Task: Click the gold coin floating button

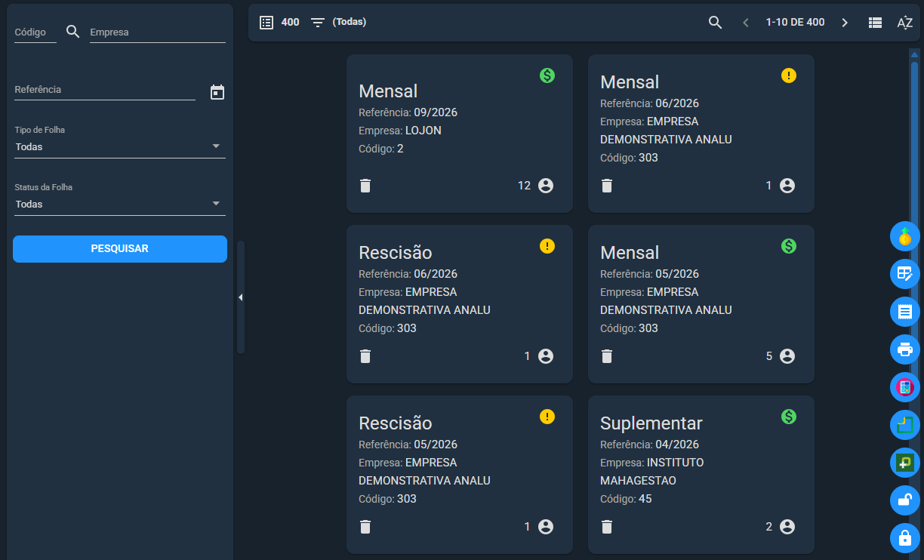Action: click(905, 236)
